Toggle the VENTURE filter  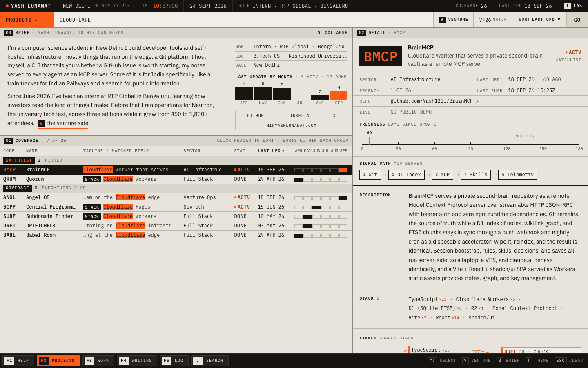point(453,20)
